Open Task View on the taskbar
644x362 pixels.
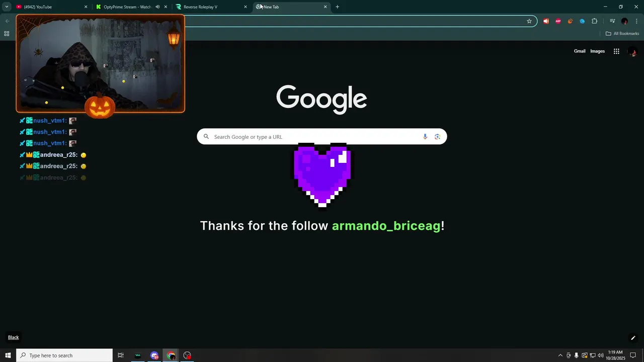click(x=121, y=355)
